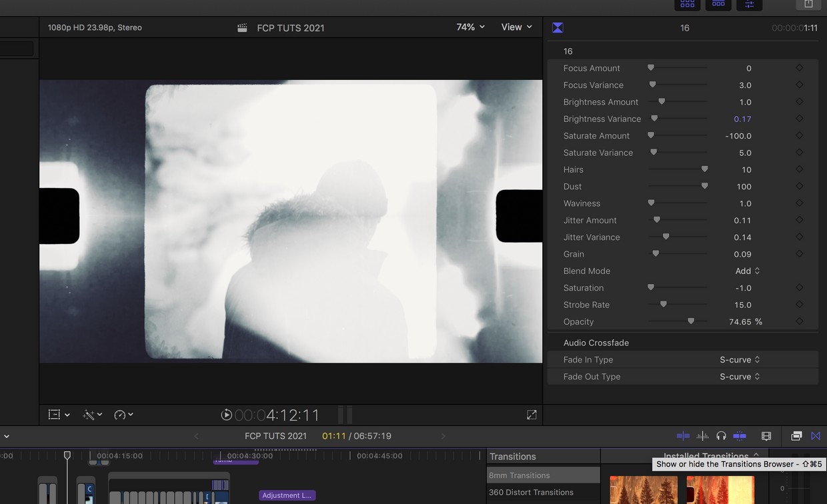This screenshot has width=827, height=504.
Task: Open the Fade In Type S-curve dropdown
Action: tap(739, 359)
